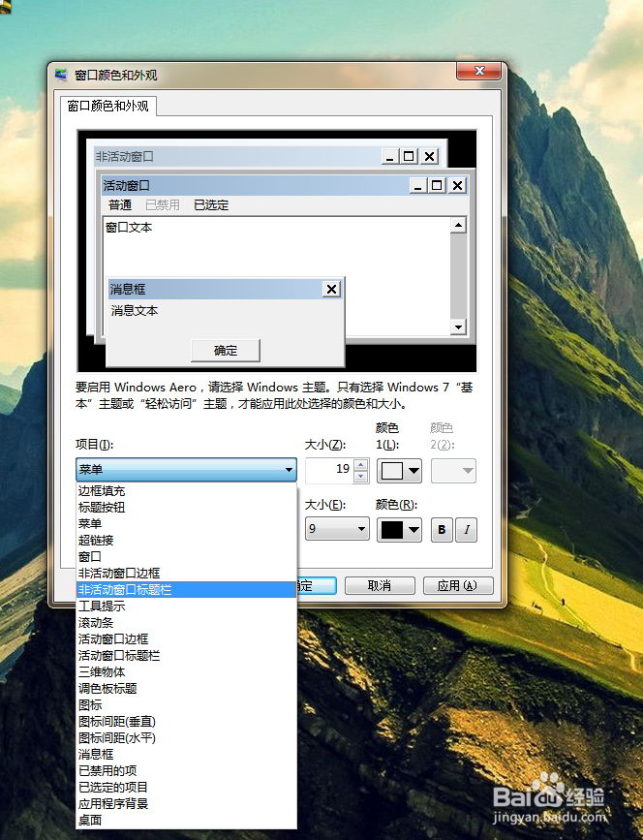Select 活动窗口边框 list entry
Image resolution: width=643 pixels, height=840 pixels.
pos(186,639)
